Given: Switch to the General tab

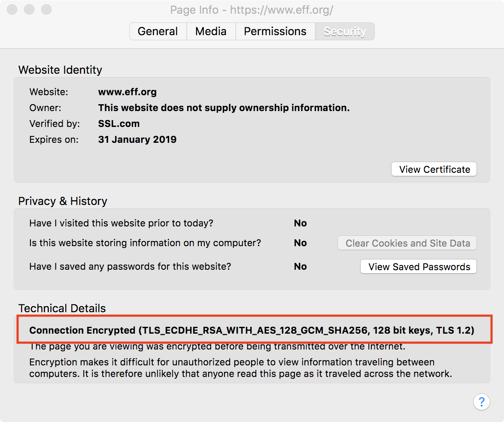Looking at the screenshot, I should pyautogui.click(x=158, y=31).
